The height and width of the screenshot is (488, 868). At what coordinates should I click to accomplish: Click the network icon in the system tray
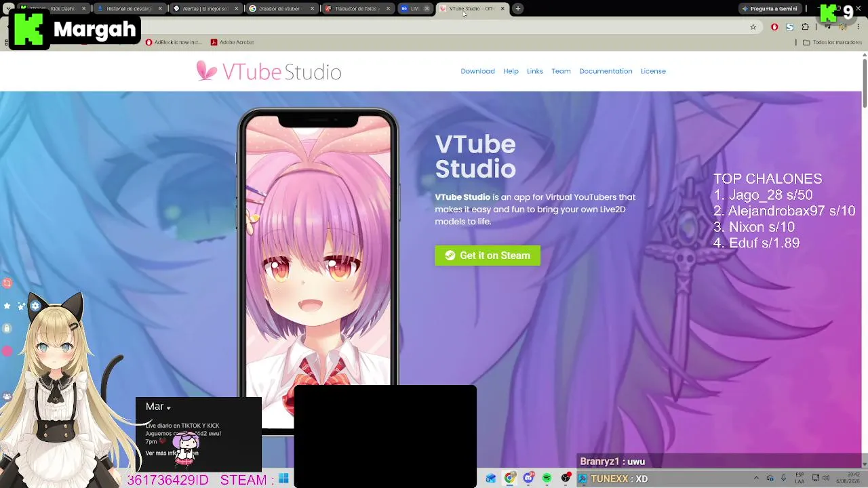point(814,479)
